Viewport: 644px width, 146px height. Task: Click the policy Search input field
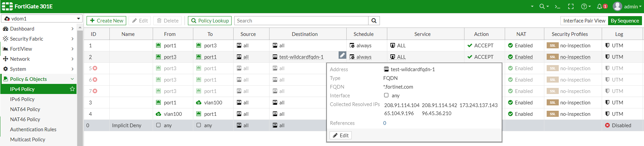tap(301, 21)
